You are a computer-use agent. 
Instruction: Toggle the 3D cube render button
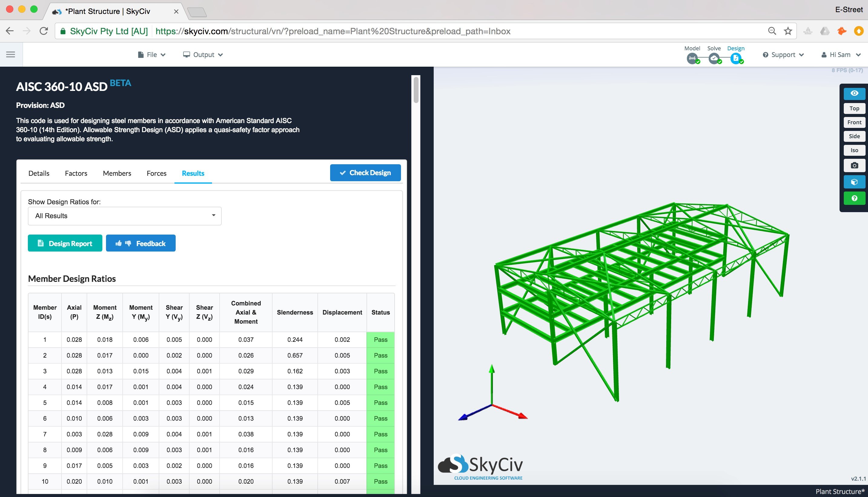[854, 182]
